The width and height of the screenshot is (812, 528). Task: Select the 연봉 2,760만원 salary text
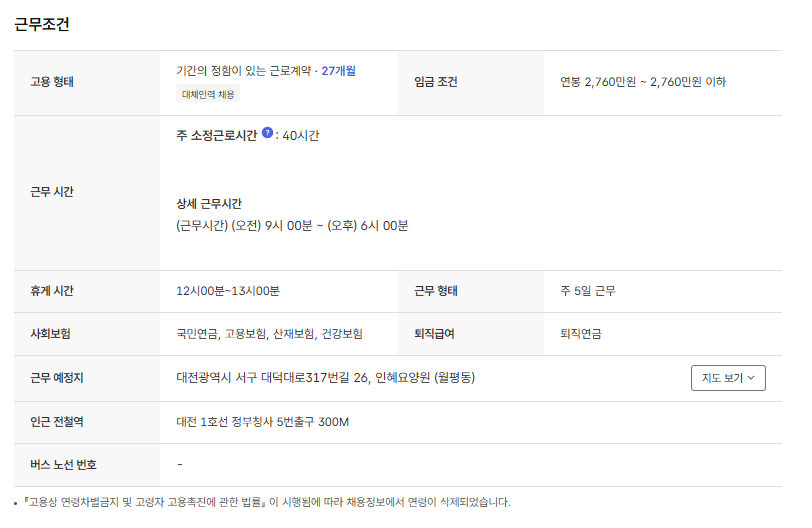(x=642, y=82)
